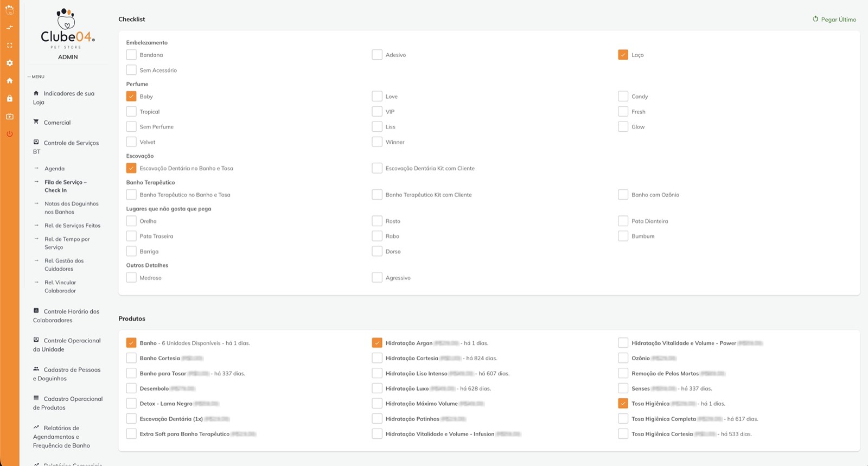
Task: Open Notas dos Doguinhos nos Banhos
Action: coord(71,208)
